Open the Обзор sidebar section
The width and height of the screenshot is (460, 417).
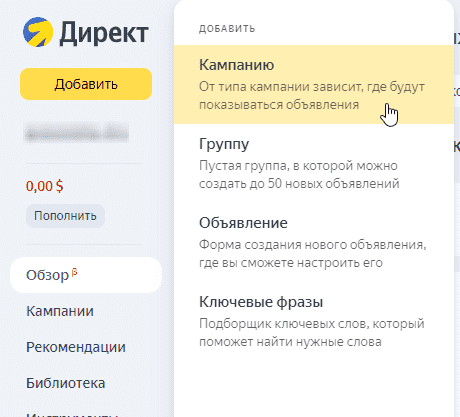pos(86,275)
